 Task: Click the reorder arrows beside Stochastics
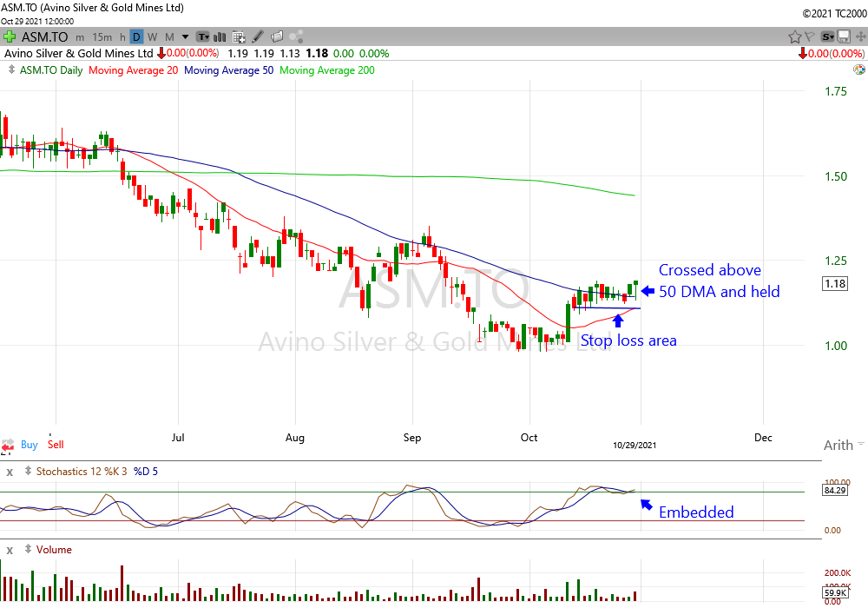(x=28, y=472)
